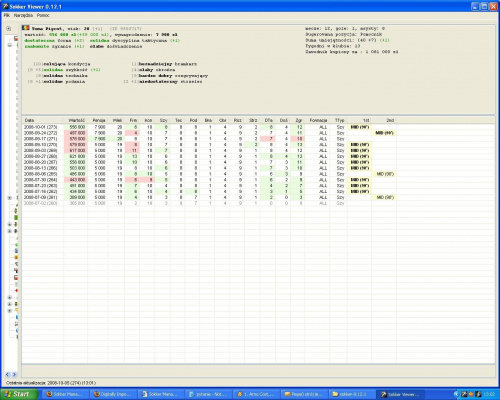500x400 pixels.
Task: Sort by the Wiek column header
Action: coord(117,120)
